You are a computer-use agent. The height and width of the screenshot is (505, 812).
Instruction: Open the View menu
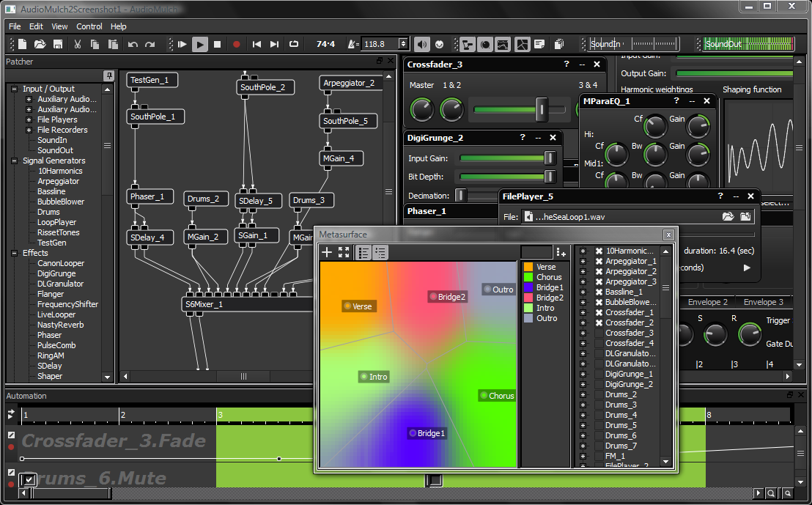[59, 26]
